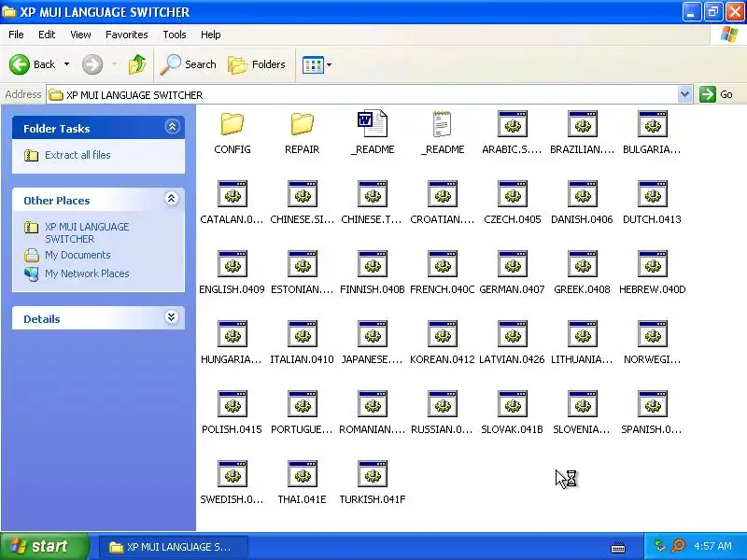Collapse the Other Places panel
The height and width of the screenshot is (560, 747).
point(172,199)
